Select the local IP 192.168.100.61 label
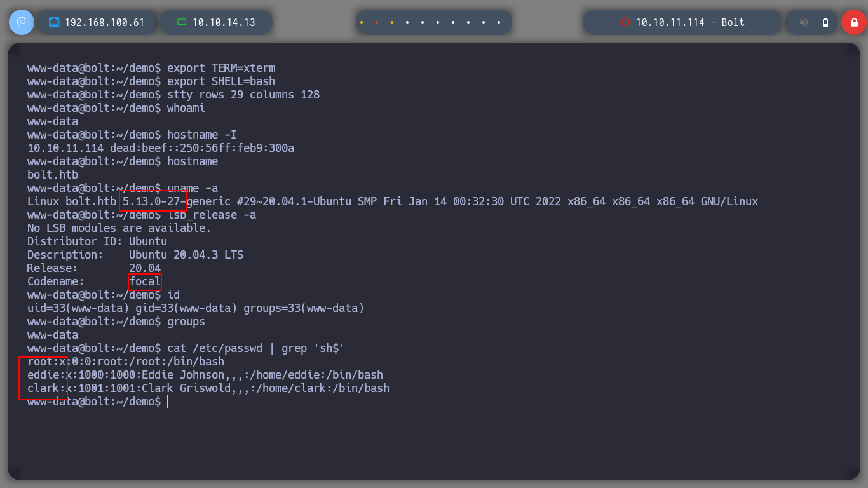 [104, 22]
